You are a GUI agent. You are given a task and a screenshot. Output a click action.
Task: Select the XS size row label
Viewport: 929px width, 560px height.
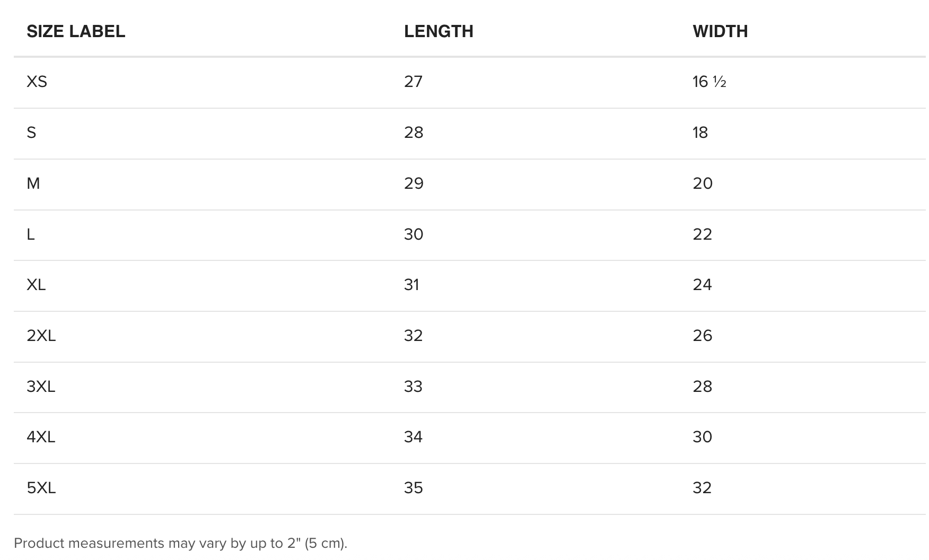(x=37, y=82)
